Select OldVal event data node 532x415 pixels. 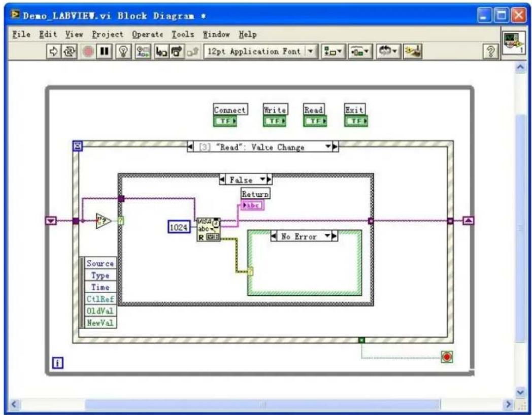pyautogui.click(x=99, y=311)
